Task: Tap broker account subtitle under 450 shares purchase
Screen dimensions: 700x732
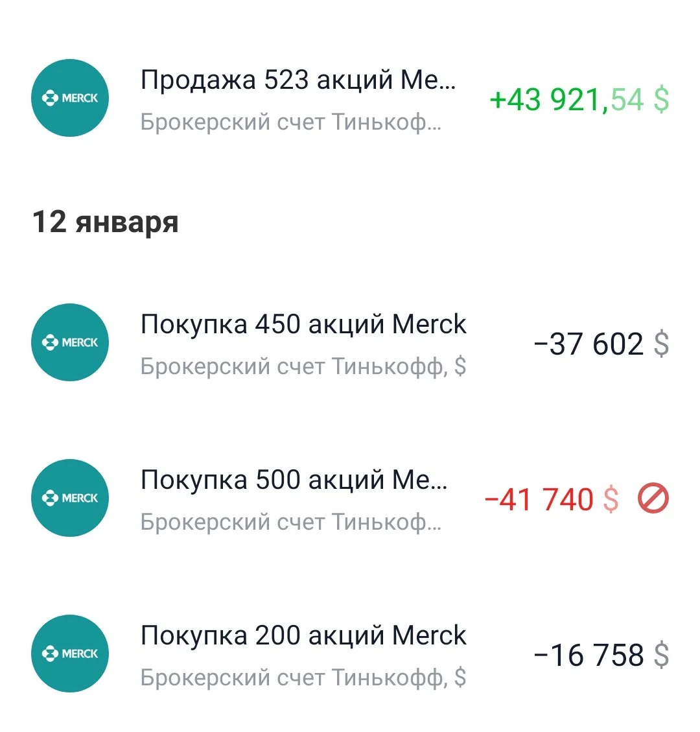Action: click(x=303, y=366)
